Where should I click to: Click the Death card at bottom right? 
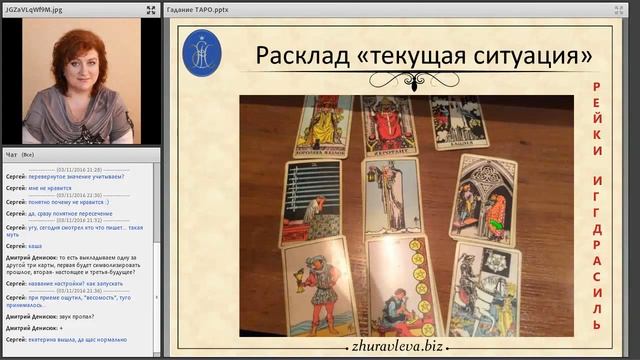click(484, 290)
